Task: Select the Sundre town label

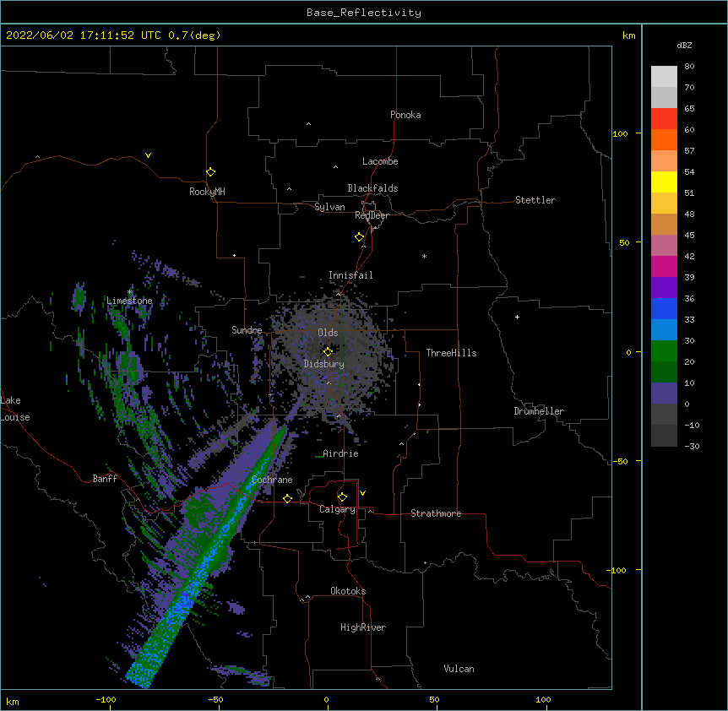Action: tap(247, 330)
